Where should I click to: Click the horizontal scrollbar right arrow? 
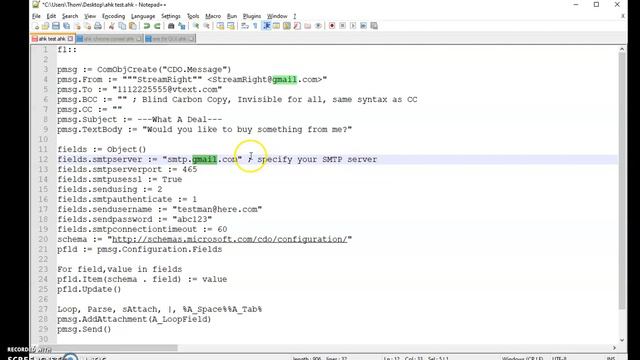pyautogui.click(x=614, y=348)
